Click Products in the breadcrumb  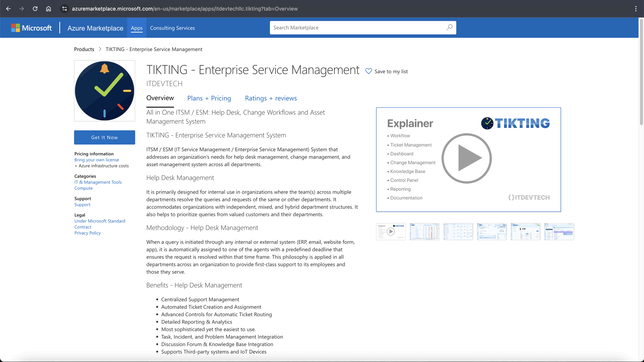tap(84, 49)
